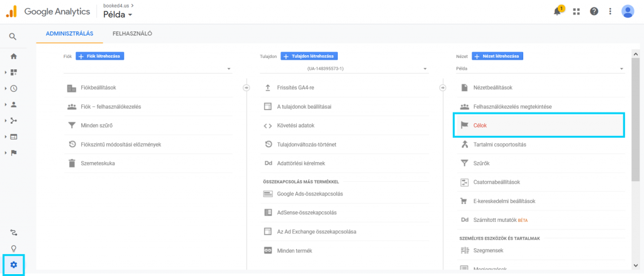
Task: Expand Acquisition section arrow in sidebar
Action: coord(5,120)
